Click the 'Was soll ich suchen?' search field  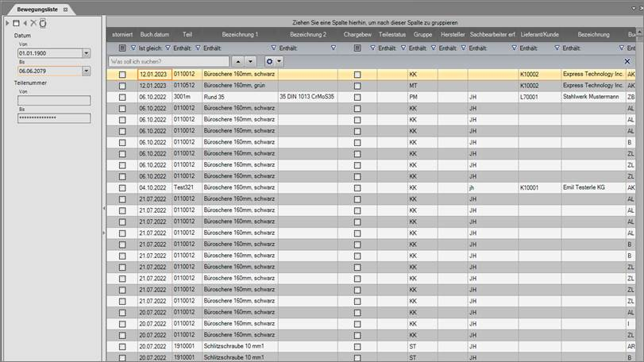168,61
